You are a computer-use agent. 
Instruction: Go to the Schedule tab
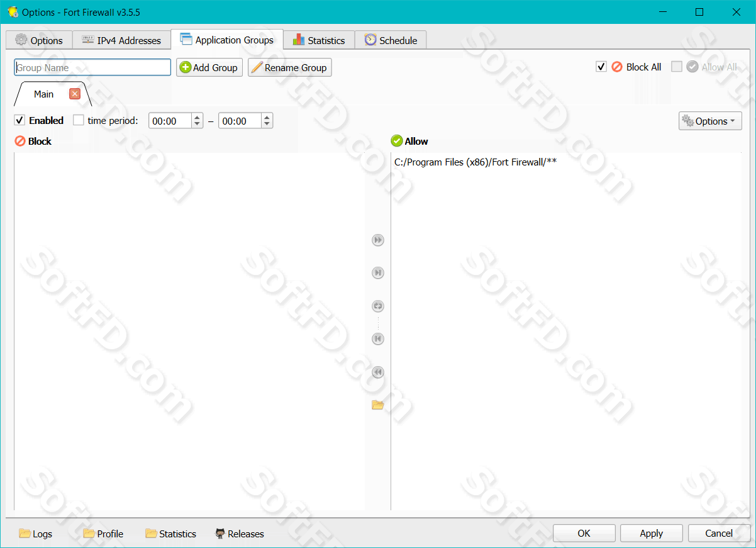391,40
